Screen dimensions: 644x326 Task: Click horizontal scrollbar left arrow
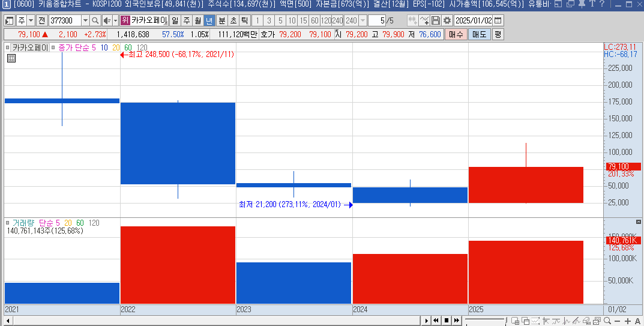7,321
